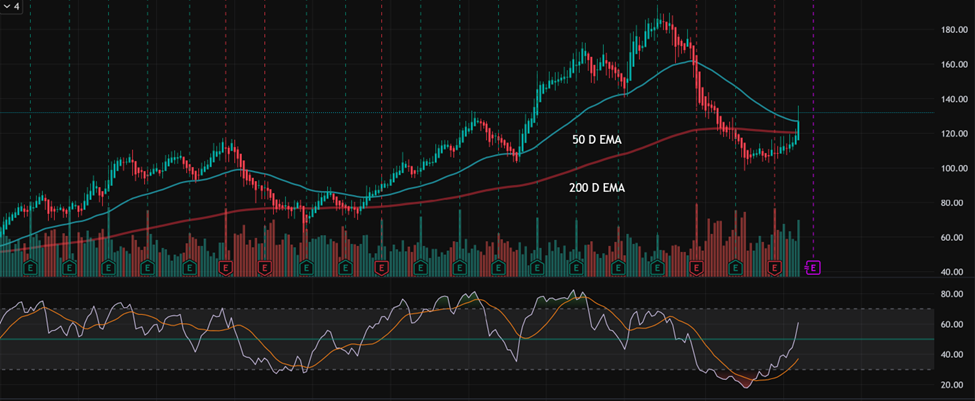Click the purple upcoming earnings marker
975x401 pixels.
tap(814, 267)
